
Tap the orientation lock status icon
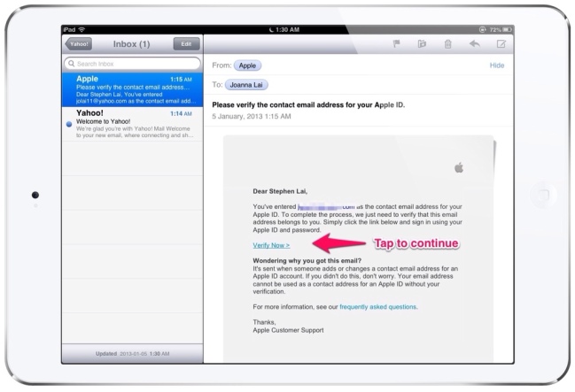coord(483,30)
